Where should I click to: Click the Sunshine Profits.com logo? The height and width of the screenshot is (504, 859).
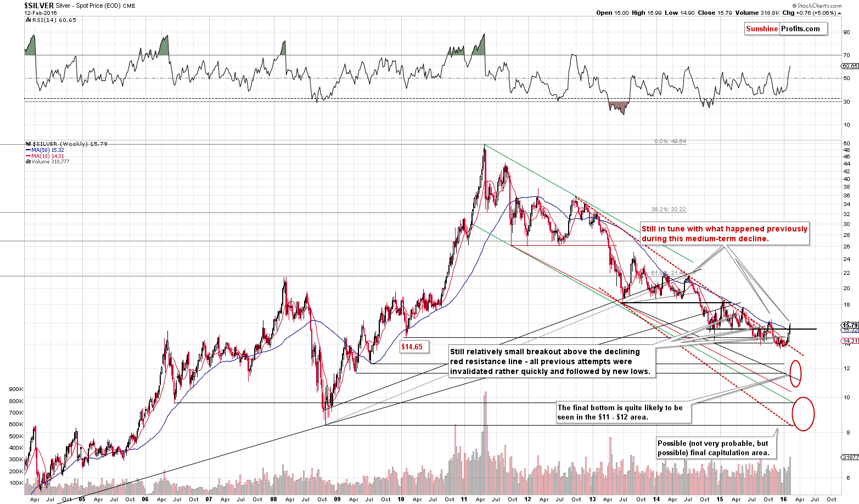click(785, 29)
